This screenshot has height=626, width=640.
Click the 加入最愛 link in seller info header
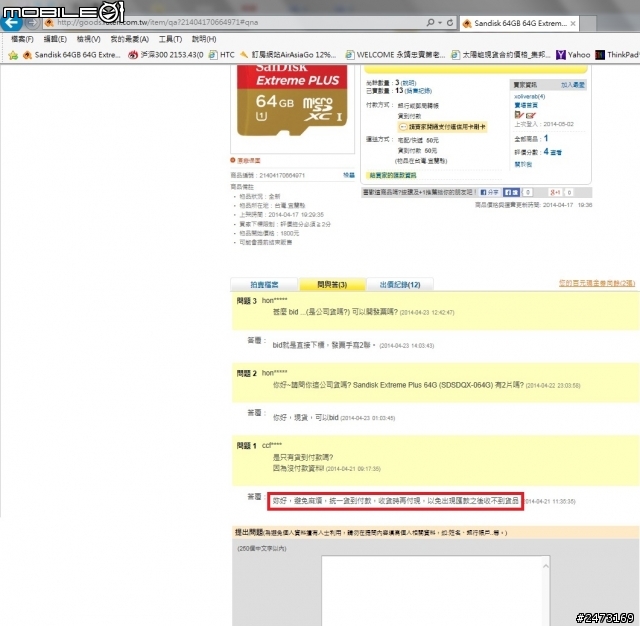(573, 85)
